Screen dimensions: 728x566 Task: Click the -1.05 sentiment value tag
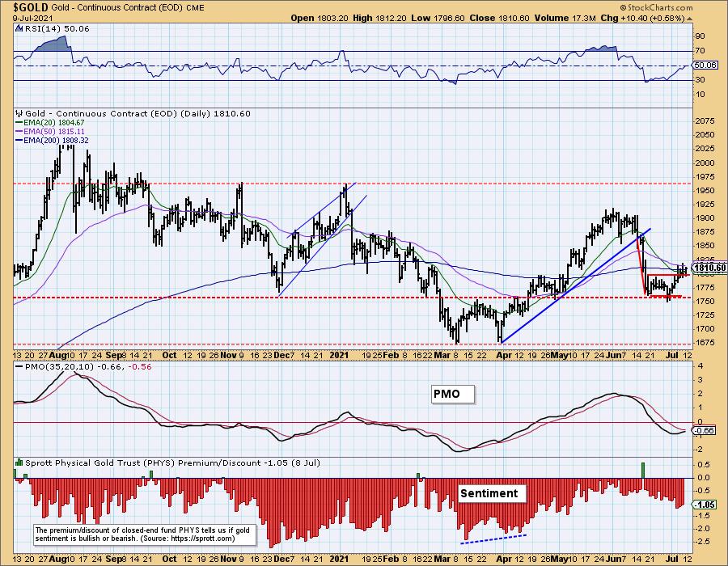click(x=705, y=505)
